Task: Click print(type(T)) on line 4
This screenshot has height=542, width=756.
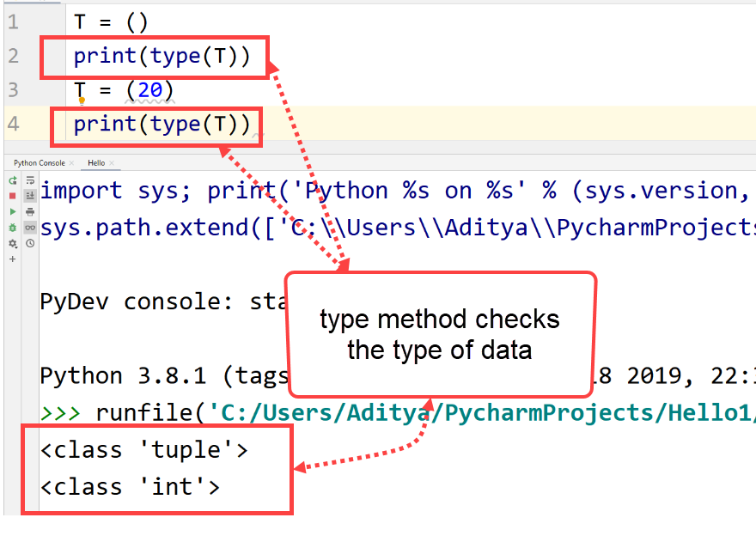Action: point(162,125)
